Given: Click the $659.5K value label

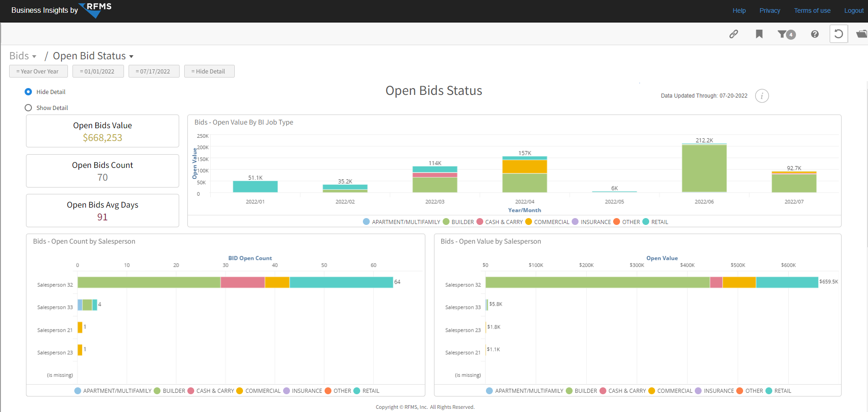Looking at the screenshot, I should [x=829, y=282].
